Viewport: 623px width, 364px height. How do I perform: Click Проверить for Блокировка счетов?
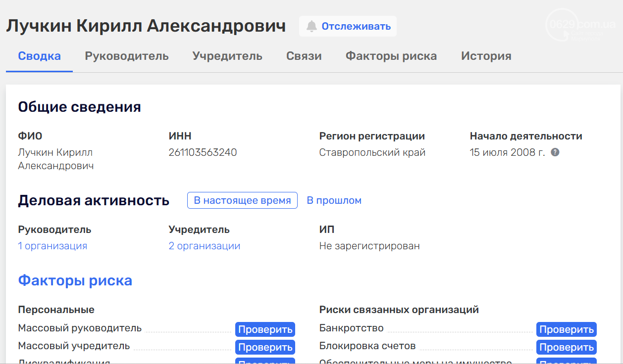(x=566, y=347)
